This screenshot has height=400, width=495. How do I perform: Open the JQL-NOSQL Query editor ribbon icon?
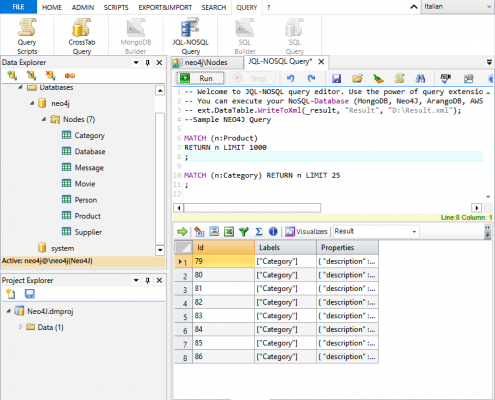coord(190,36)
